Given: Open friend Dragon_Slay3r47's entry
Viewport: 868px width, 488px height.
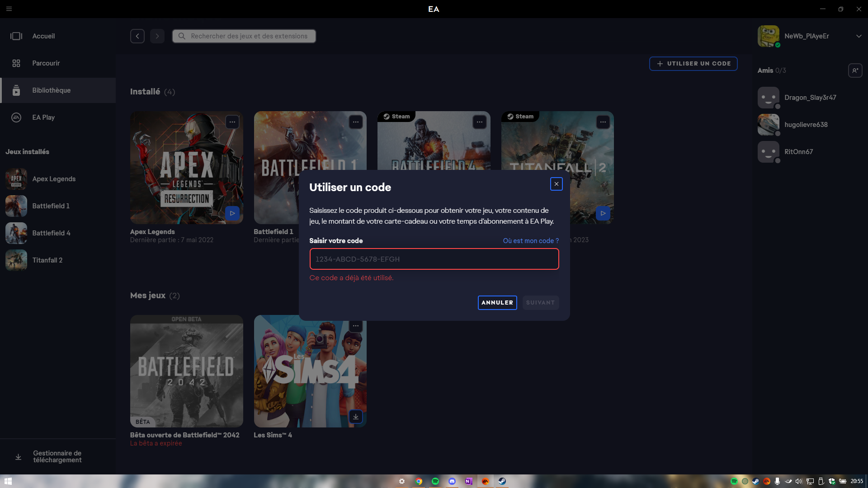Looking at the screenshot, I should (810, 98).
